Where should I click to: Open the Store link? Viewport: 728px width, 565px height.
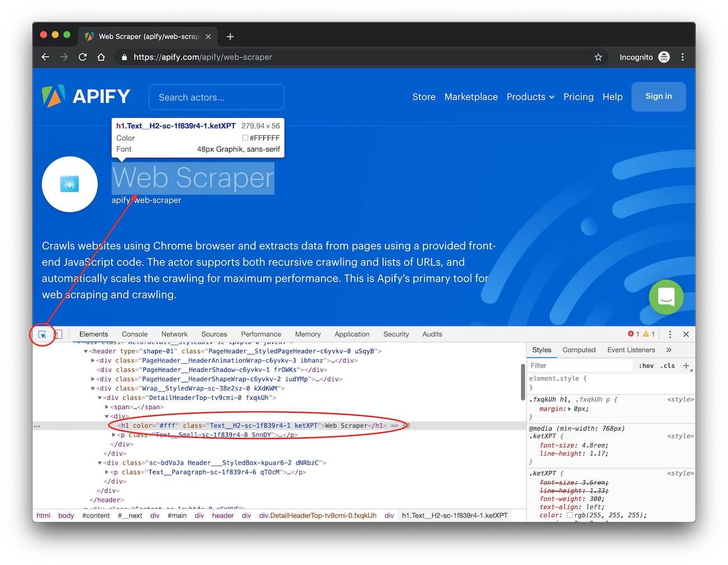point(424,97)
